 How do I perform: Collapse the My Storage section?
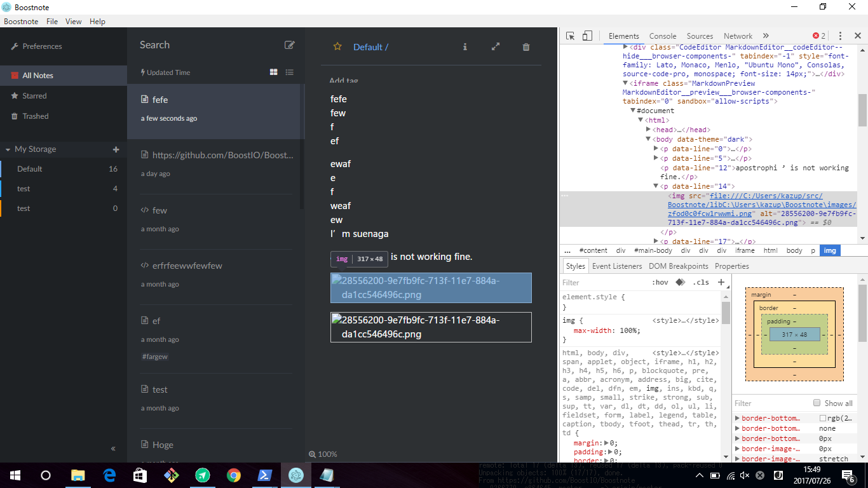click(x=8, y=149)
